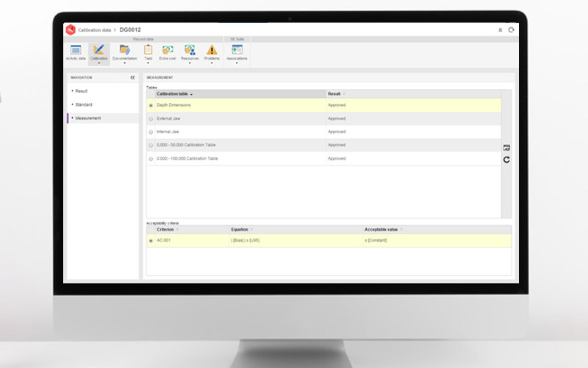This screenshot has width=588, height=368.
Task: Open the Documentation folder icon
Action: [124, 50]
